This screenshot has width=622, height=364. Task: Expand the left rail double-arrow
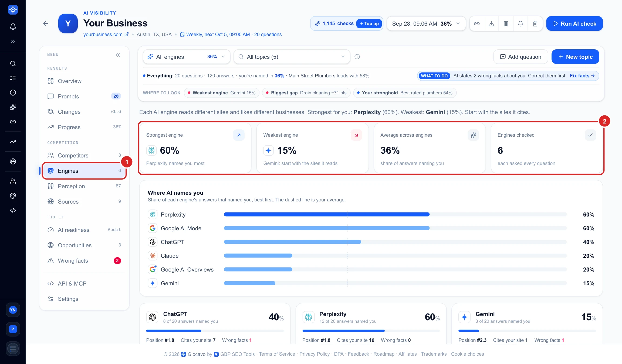click(x=13, y=41)
